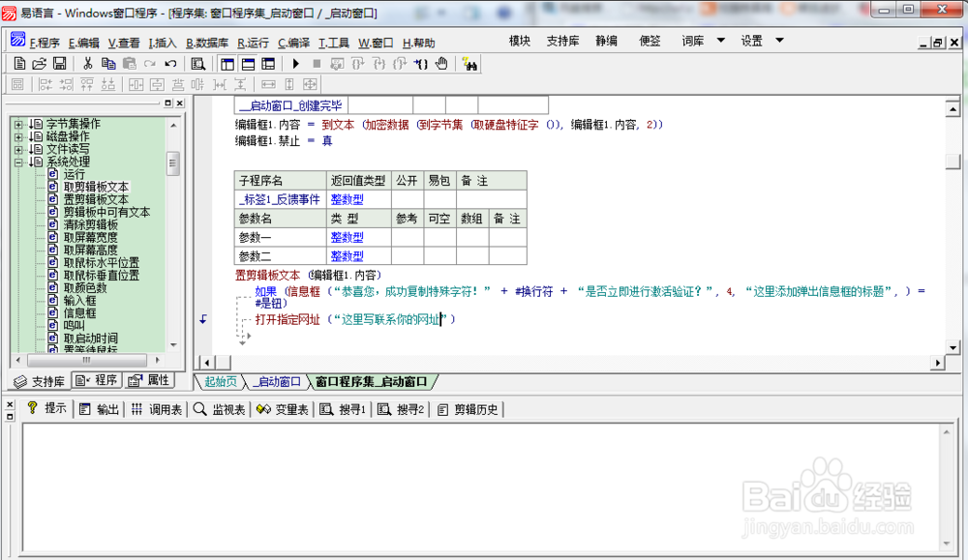Click the New file toolbar icon
Screen dimensions: 968x560
click(19, 64)
